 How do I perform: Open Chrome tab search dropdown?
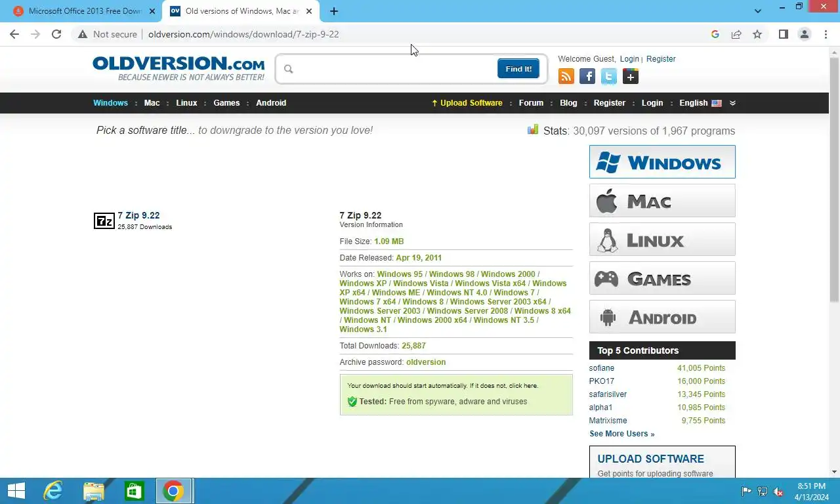point(758,11)
